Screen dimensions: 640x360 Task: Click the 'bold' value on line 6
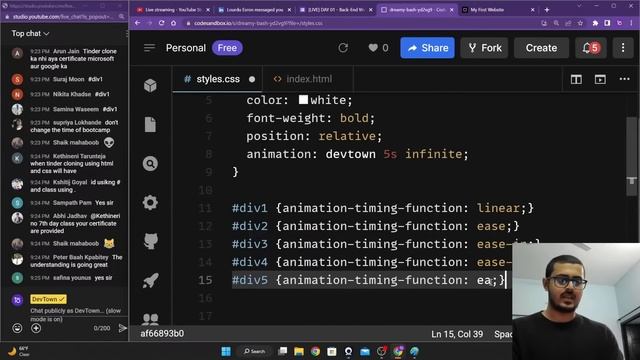354,118
